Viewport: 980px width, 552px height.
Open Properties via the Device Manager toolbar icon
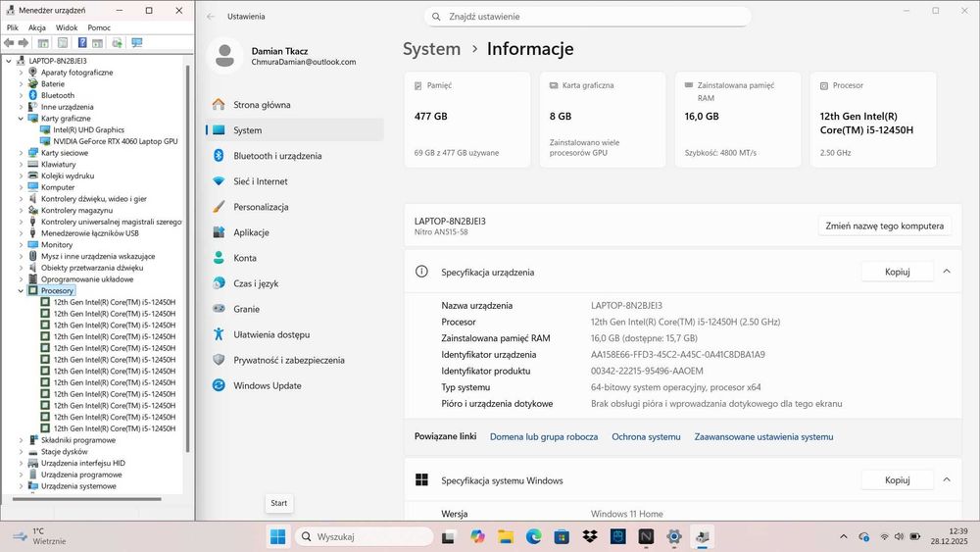coord(63,42)
